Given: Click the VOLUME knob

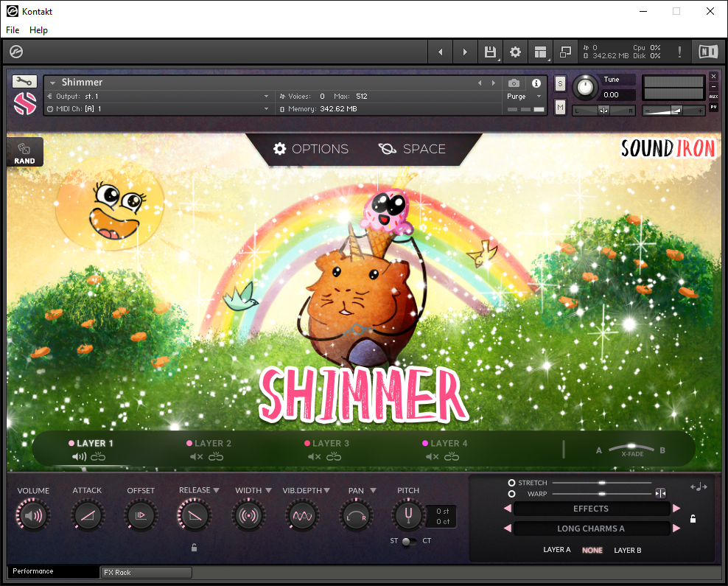Looking at the screenshot, I should click(33, 515).
